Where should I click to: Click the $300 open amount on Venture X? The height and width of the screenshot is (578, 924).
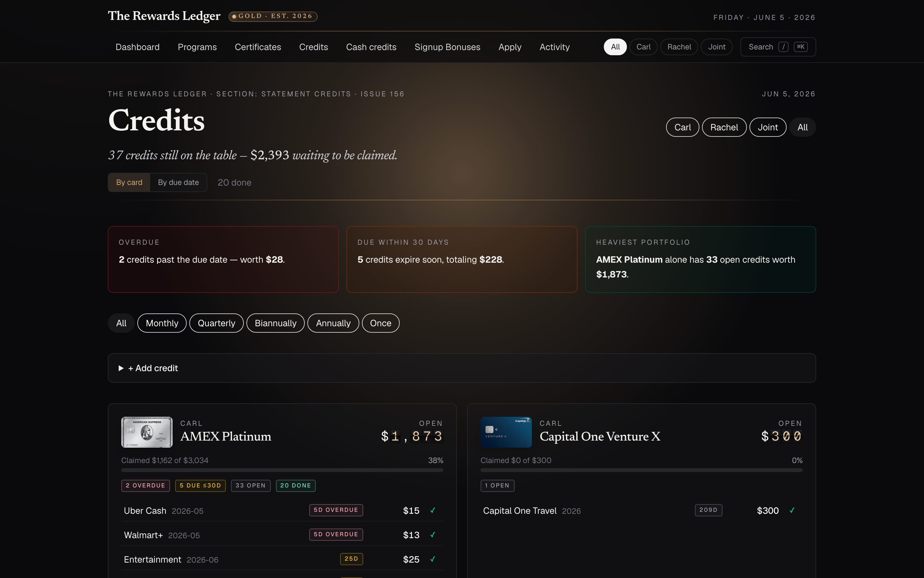point(782,436)
